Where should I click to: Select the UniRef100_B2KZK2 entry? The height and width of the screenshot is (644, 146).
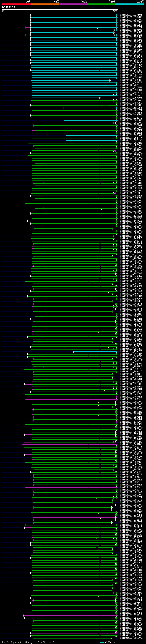click(131, 80)
